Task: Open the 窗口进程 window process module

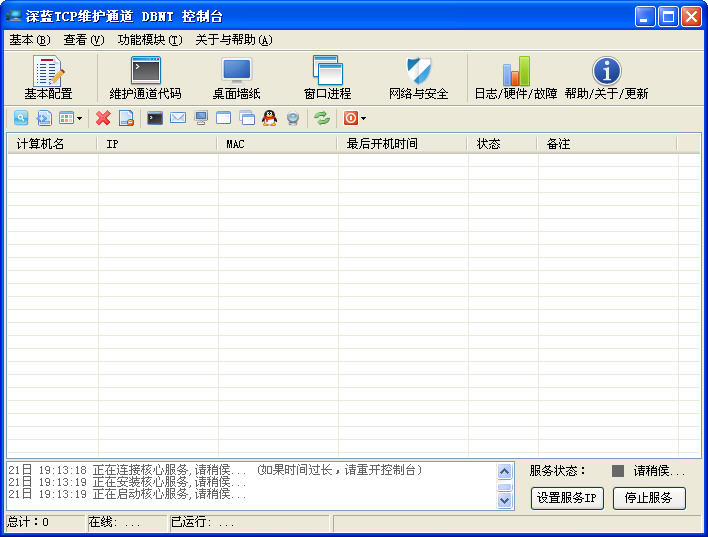Action: 327,78
